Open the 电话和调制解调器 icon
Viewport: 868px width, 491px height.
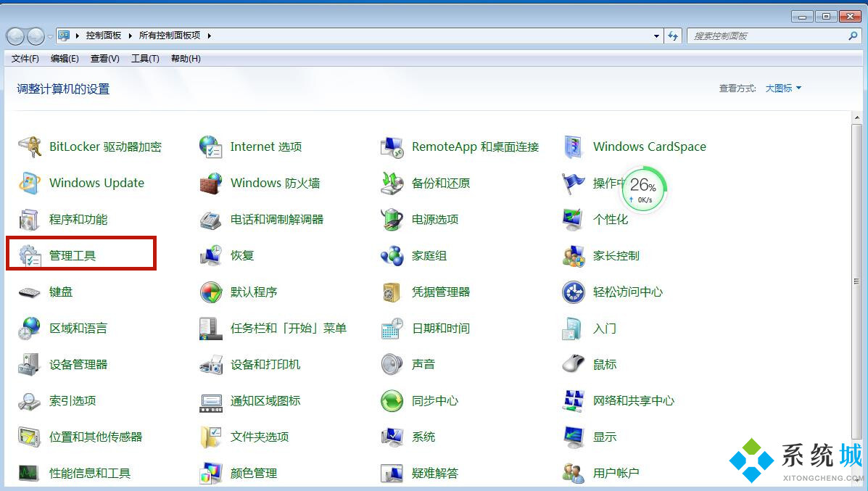(211, 220)
